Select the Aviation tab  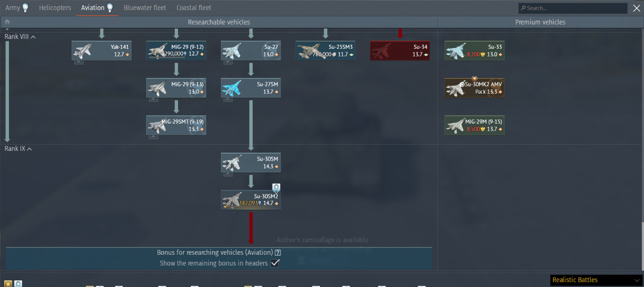(93, 8)
